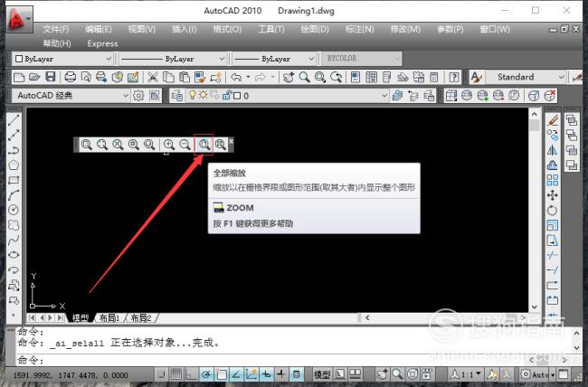This screenshot has width=588, height=387.
Task: Toggle Lineweight display in status bar
Action: [x=281, y=374]
